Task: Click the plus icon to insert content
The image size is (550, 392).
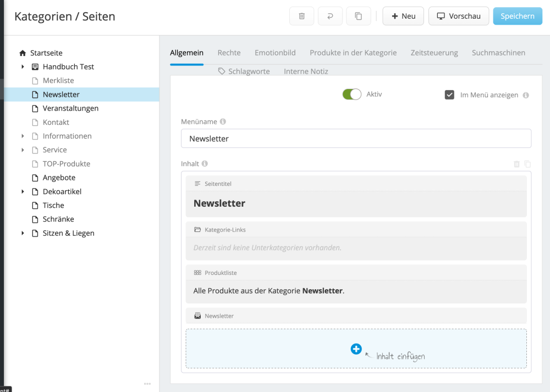Action: 356,349
